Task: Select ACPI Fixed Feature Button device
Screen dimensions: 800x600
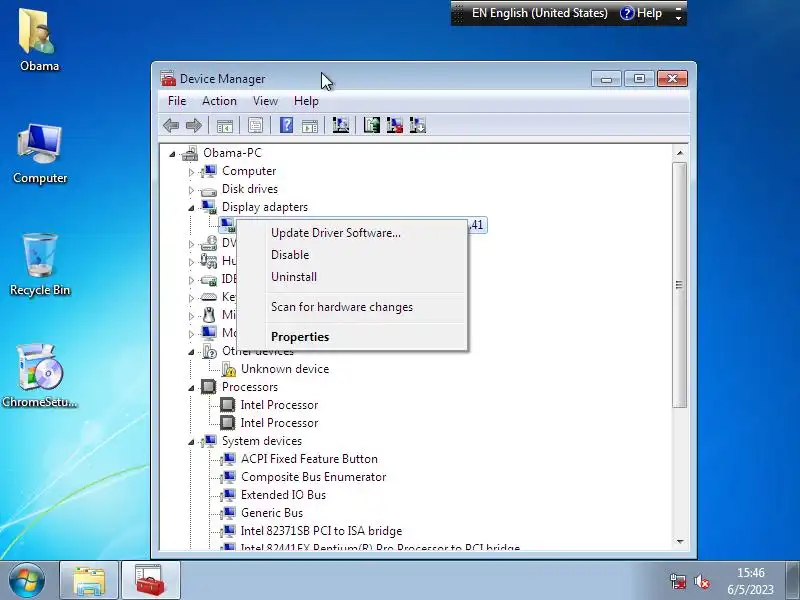Action: click(x=309, y=459)
